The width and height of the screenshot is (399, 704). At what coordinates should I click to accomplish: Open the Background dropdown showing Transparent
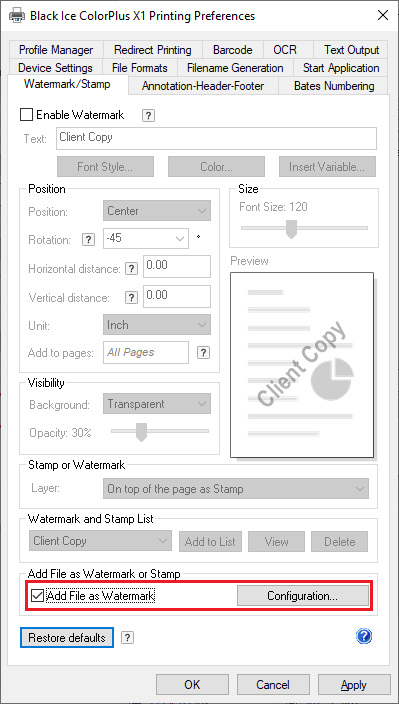(x=157, y=404)
